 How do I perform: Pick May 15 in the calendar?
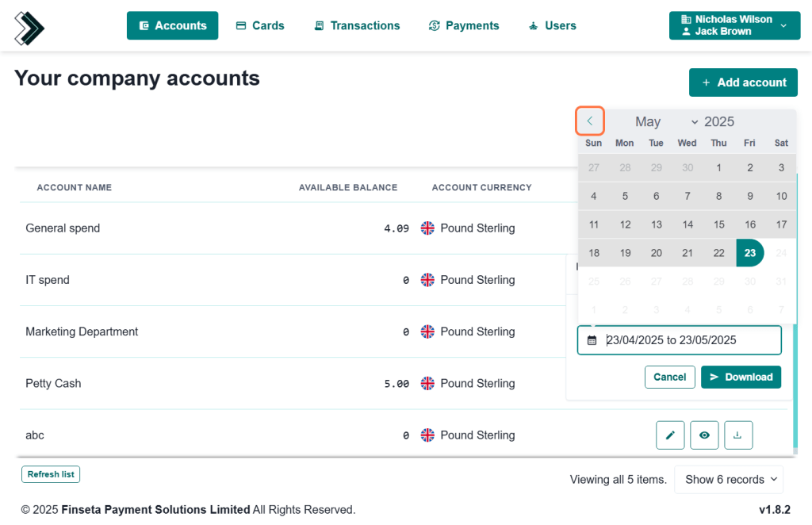pyautogui.click(x=718, y=224)
